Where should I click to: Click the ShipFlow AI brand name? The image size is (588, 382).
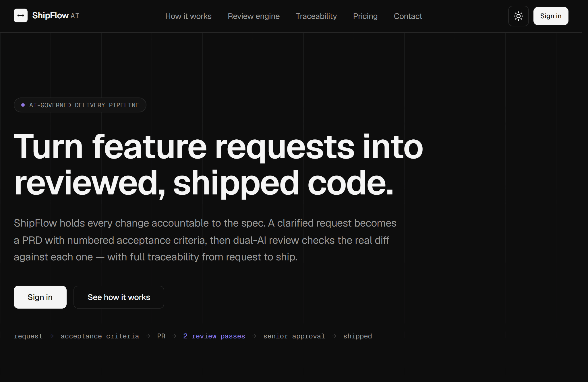[x=56, y=15]
